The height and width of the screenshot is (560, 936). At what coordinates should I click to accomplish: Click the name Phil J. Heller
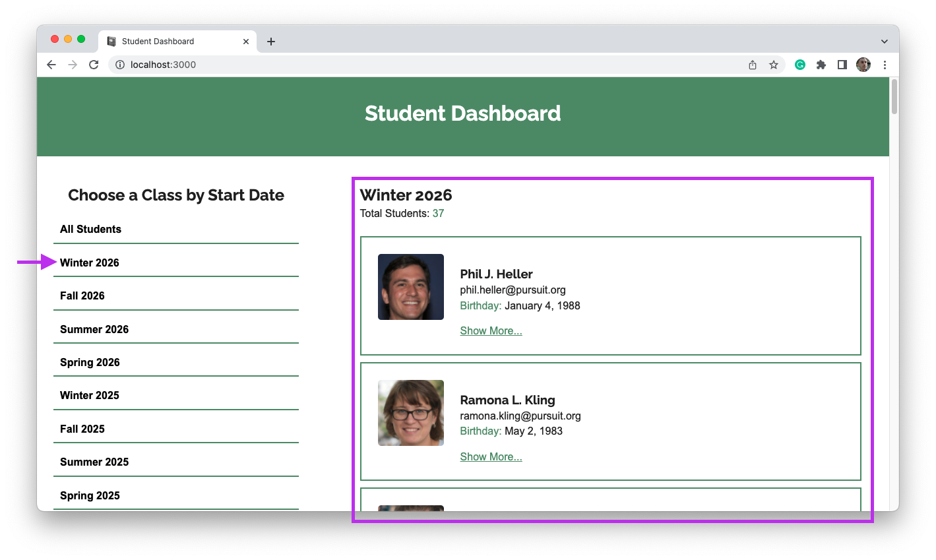coord(496,274)
